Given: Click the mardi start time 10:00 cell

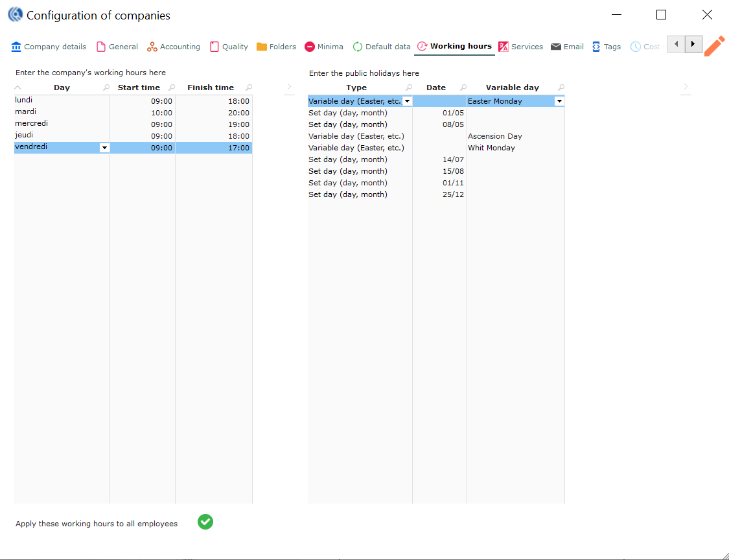Looking at the screenshot, I should click(143, 113).
